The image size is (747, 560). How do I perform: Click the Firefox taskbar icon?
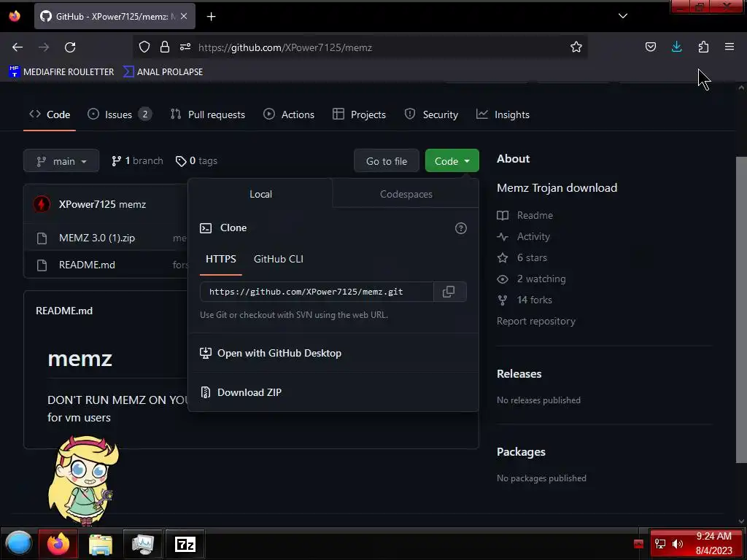tap(58, 544)
